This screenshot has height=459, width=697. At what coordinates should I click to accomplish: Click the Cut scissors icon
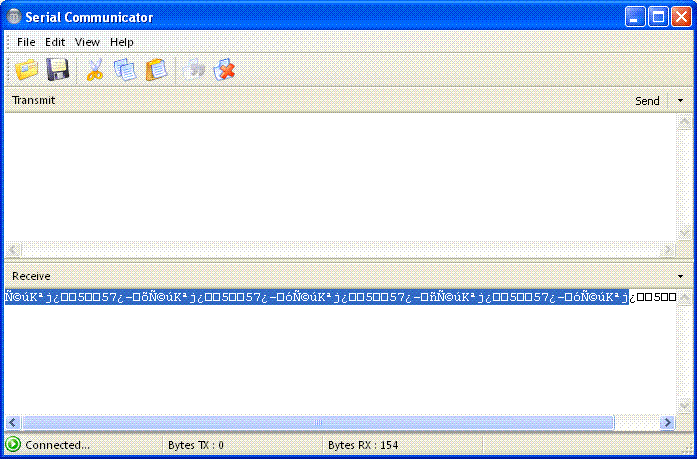pos(95,70)
